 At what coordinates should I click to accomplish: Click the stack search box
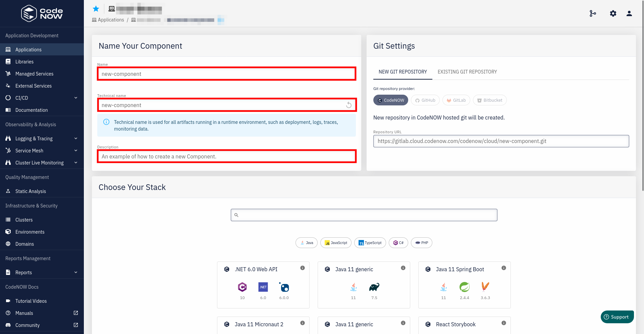[364, 215]
